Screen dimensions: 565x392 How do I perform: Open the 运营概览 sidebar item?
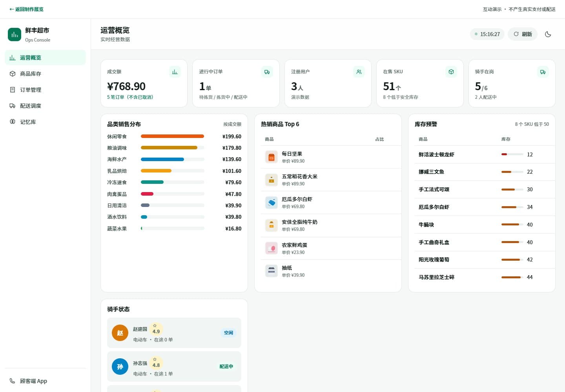click(x=45, y=58)
